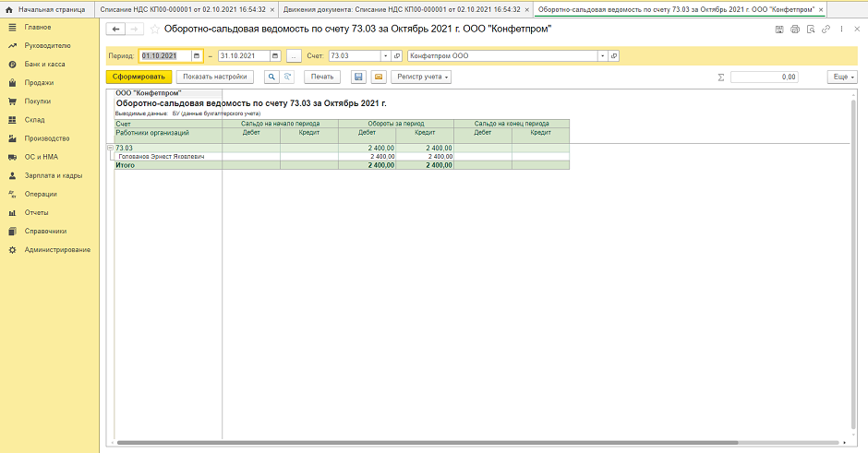Click the sum total field showing 0.00
The width and height of the screenshot is (868, 453).
pos(764,77)
